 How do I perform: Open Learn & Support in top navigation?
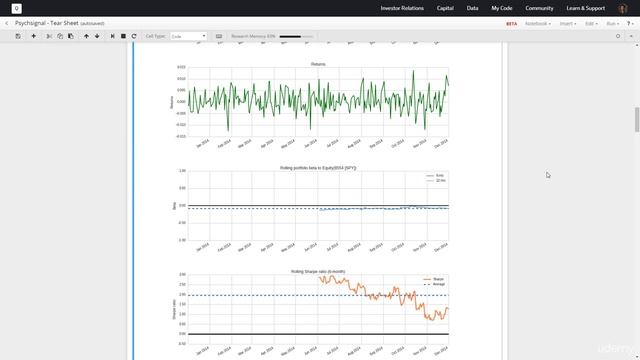point(586,8)
